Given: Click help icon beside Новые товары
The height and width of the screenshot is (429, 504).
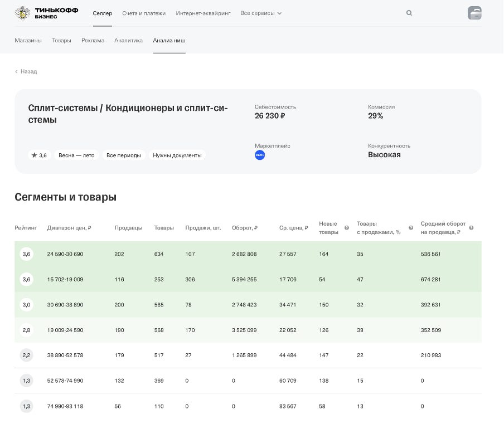Looking at the screenshot, I should [x=347, y=228].
